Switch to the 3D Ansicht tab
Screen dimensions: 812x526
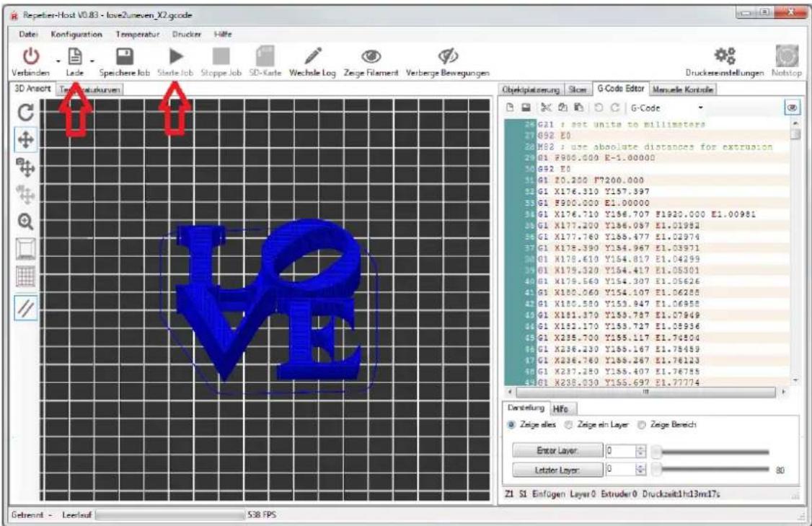coord(32,89)
